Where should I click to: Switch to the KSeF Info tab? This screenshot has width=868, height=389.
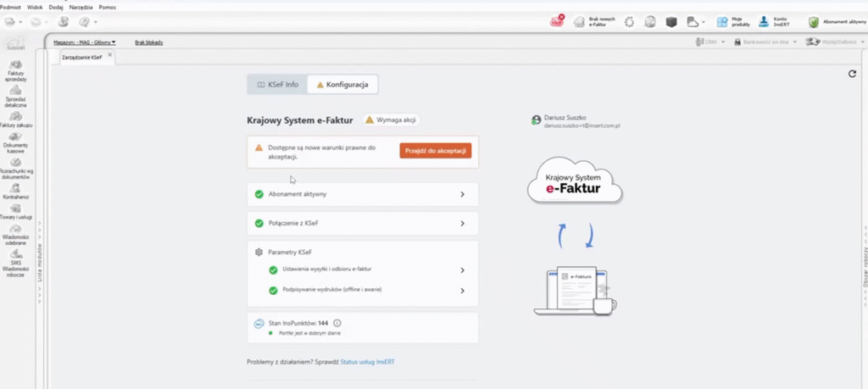click(277, 85)
